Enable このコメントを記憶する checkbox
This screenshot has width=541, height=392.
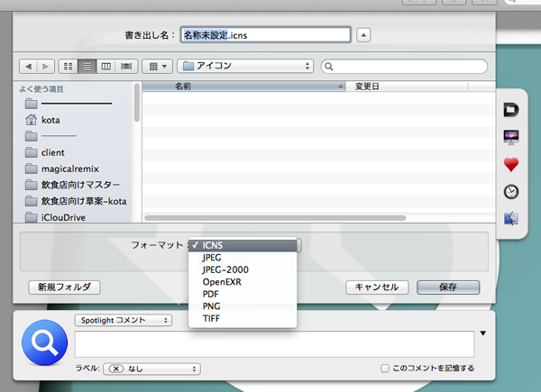pos(385,369)
